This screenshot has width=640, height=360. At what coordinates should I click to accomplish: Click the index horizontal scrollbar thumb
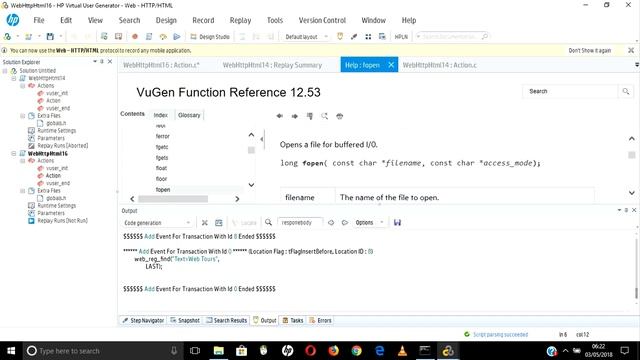click(x=173, y=199)
